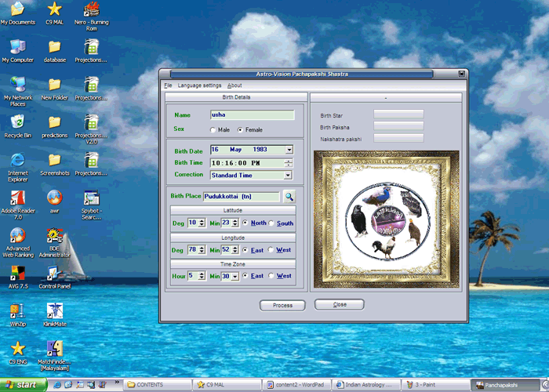Click the Close button at dialog bottom
Screen dimensions: 549x392
[340, 304]
